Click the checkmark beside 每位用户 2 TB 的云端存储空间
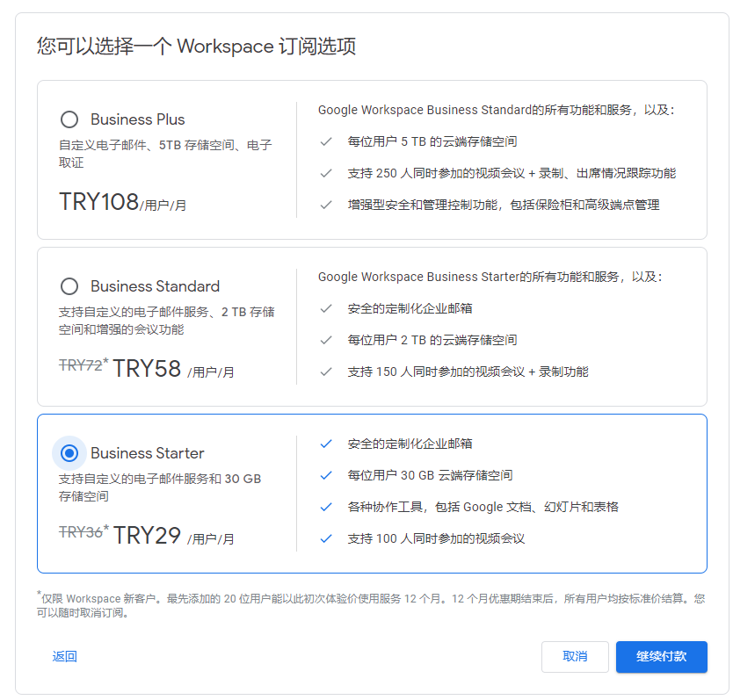 click(x=326, y=340)
